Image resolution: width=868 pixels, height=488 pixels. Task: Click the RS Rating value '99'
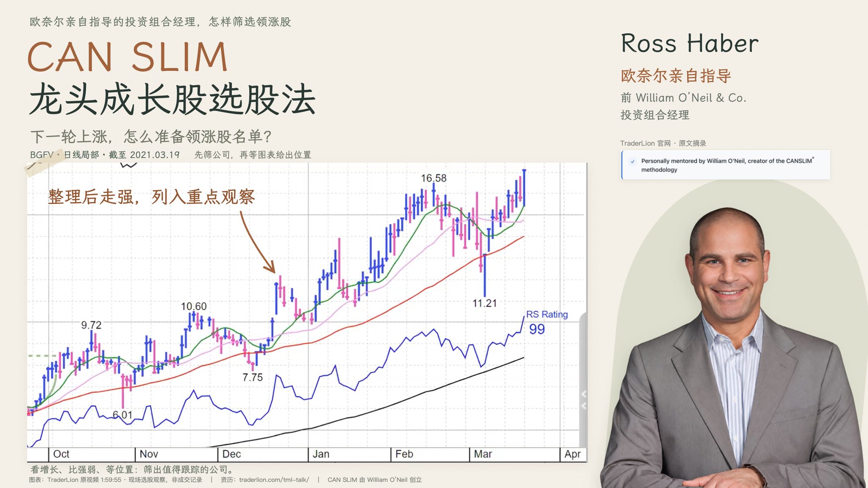click(537, 329)
